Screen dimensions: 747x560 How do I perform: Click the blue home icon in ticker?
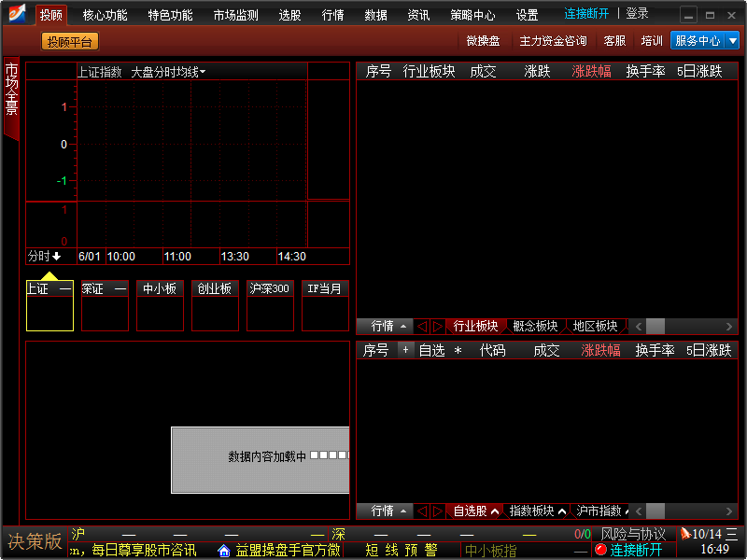(x=224, y=551)
